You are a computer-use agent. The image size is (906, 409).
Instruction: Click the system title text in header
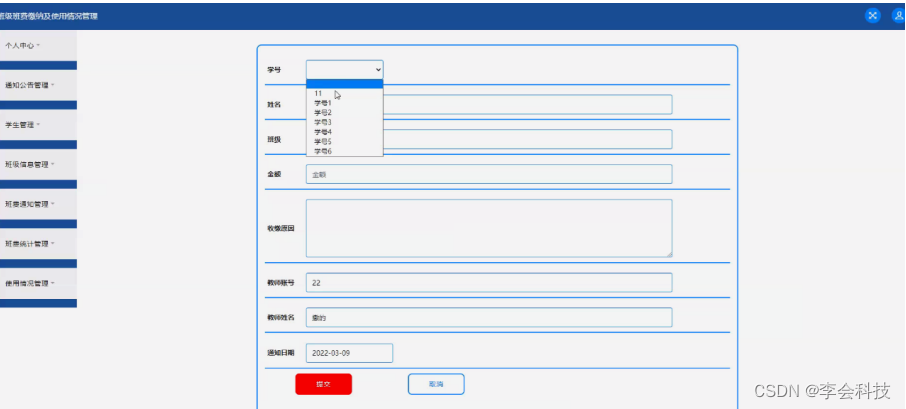(x=49, y=16)
